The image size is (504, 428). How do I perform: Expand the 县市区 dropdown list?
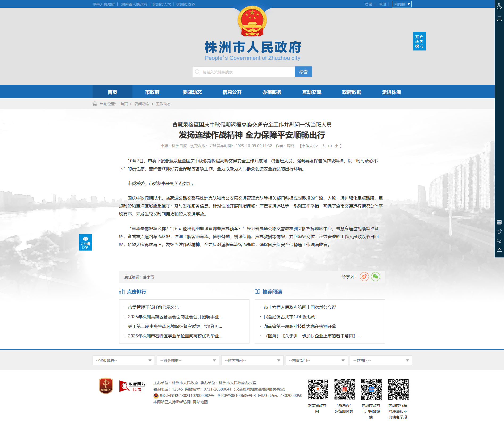(381, 360)
